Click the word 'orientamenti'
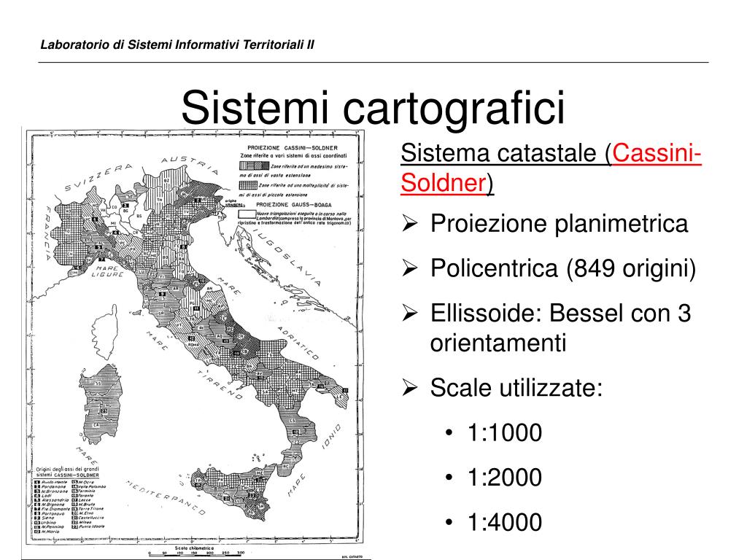This screenshot has height=560, width=747. (x=498, y=343)
